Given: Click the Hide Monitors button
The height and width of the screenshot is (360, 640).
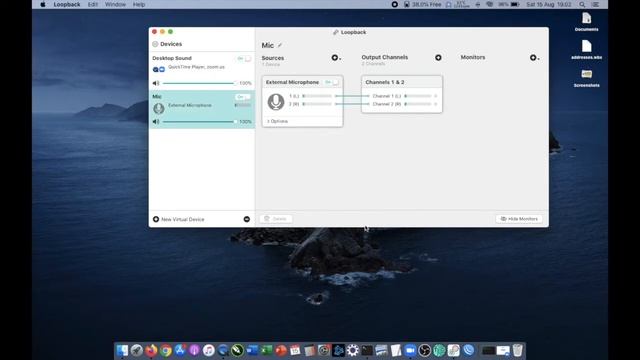Looking at the screenshot, I should coord(519,219).
